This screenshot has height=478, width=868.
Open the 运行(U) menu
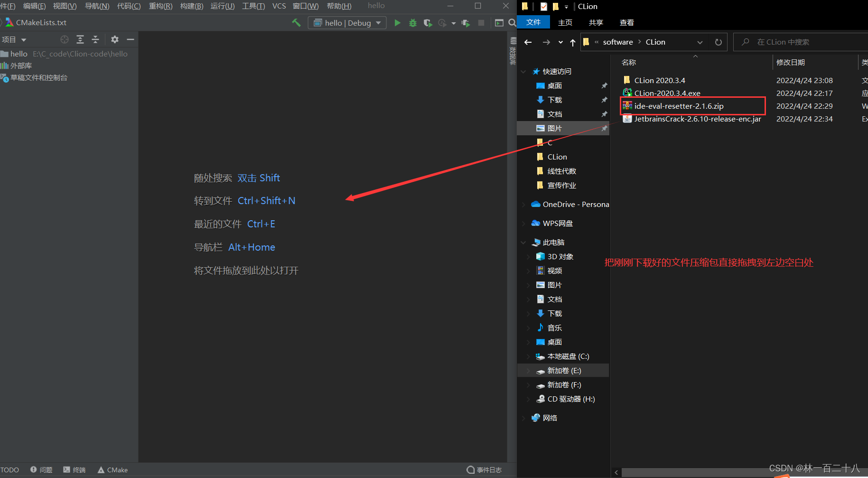pos(223,6)
